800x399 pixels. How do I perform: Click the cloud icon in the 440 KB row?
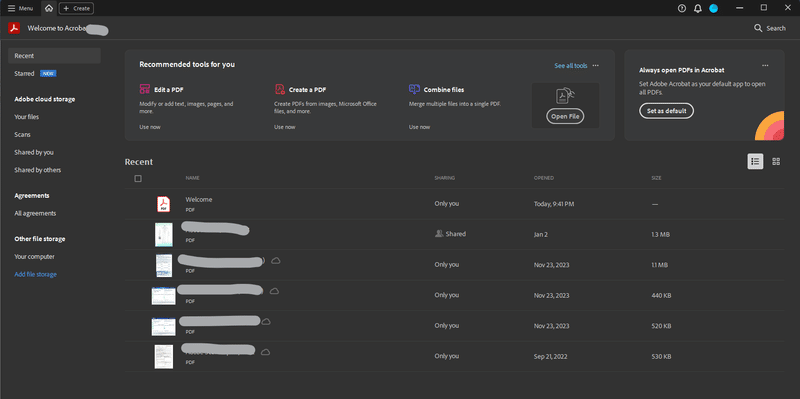(274, 291)
